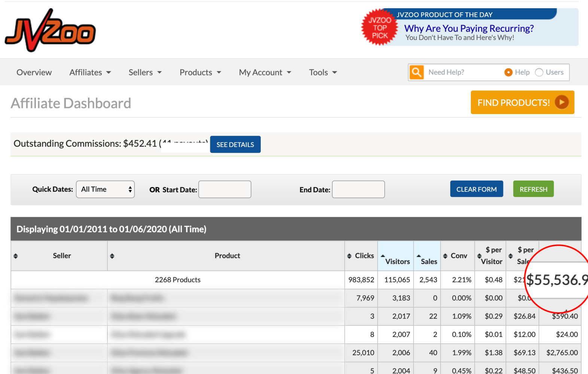The height and width of the screenshot is (374, 588).
Task: Click the End Date input field
Action: tap(358, 189)
